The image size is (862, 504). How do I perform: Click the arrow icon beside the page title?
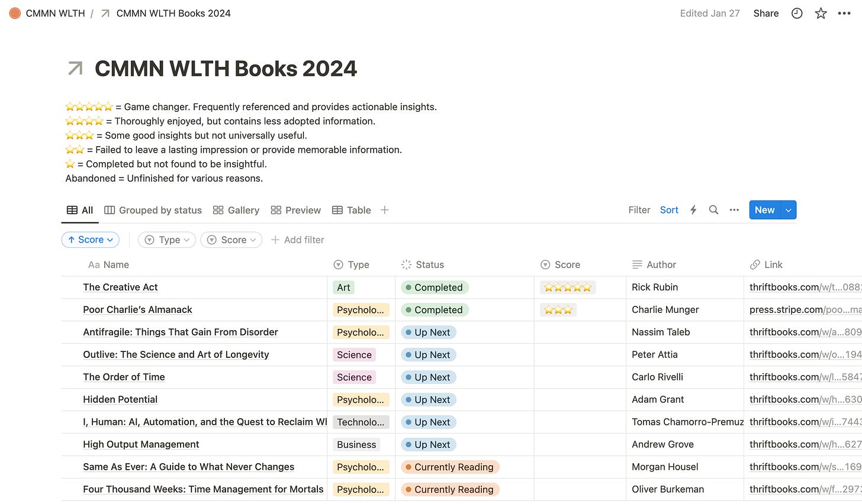[x=75, y=69]
